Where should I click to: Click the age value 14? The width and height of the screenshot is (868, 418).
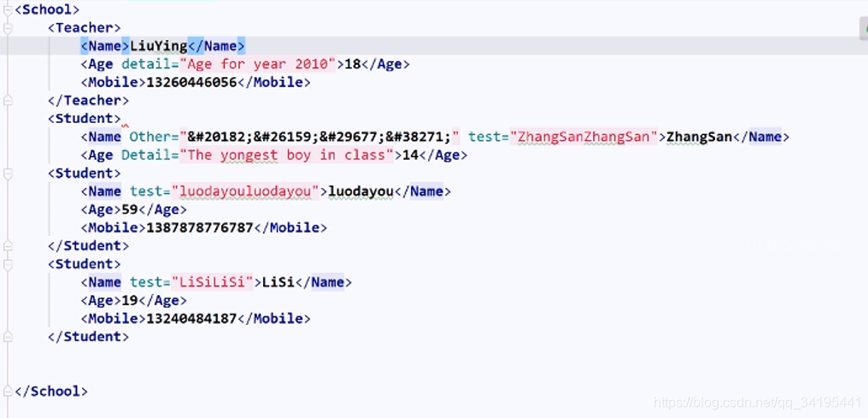[410, 155]
